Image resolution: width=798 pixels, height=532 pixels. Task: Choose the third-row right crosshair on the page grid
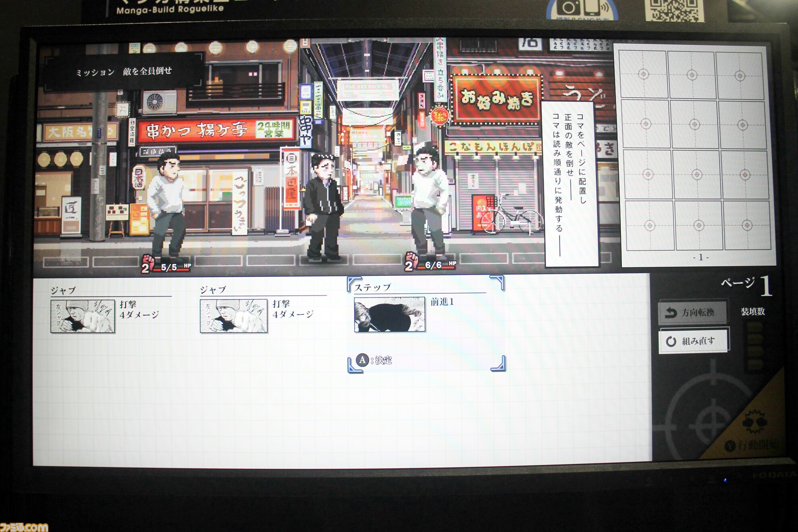pos(745,175)
